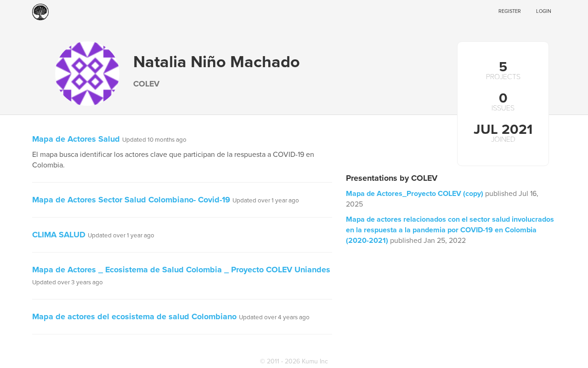Open Mapa de actores del ecosistema de salud Colombiano
The height and width of the screenshot is (368, 588).
point(134,316)
